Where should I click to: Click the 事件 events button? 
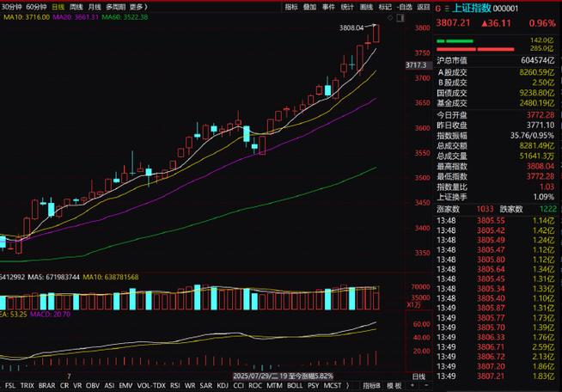tap(328, 6)
